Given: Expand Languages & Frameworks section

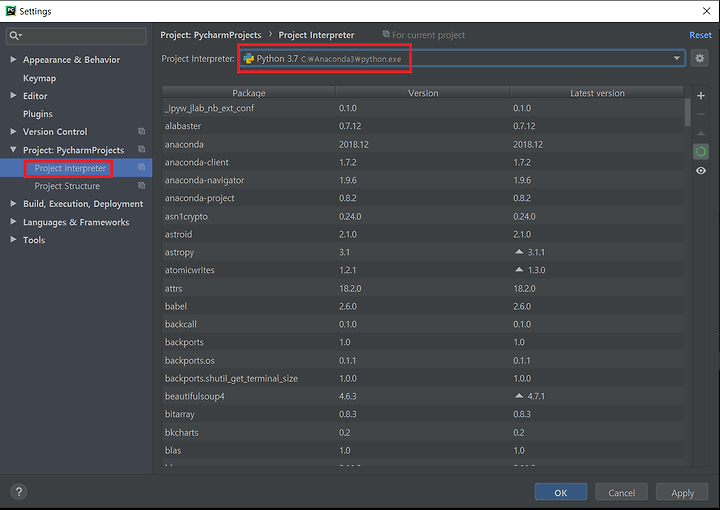Looking at the screenshot, I should tap(13, 222).
